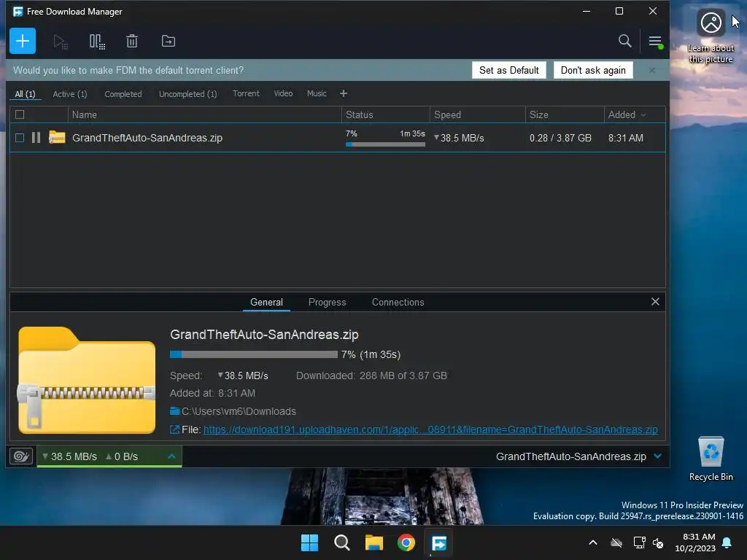Switch to the Video filter tab
Viewport: 747px width, 560px height.
tap(283, 93)
